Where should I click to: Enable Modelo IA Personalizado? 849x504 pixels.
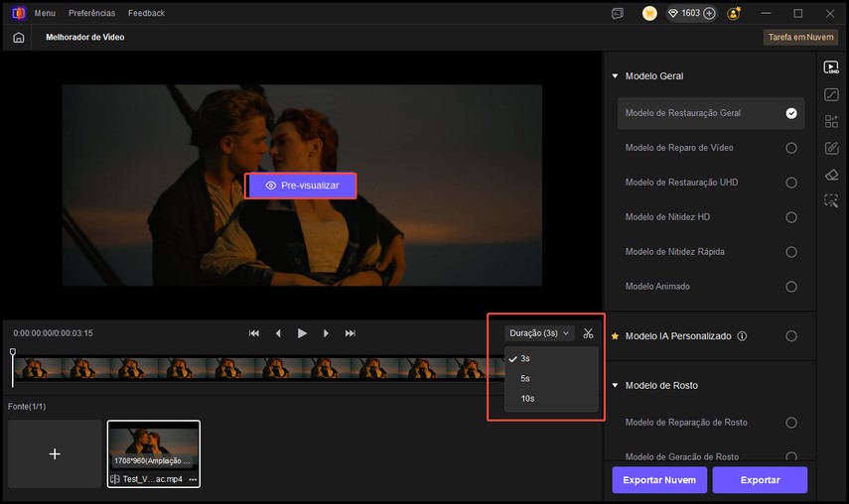click(x=791, y=335)
